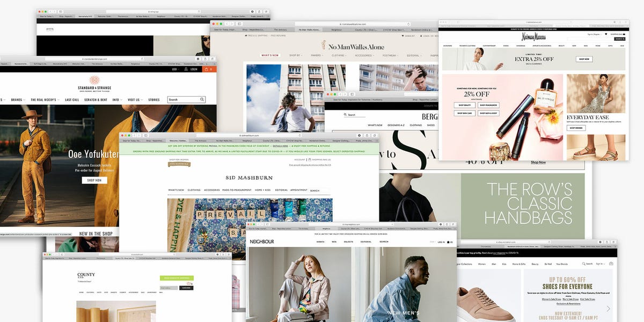Image resolution: width=644 pixels, height=322 pixels.
Task: Click SHOP NOW on Extra 25% Off banner
Action: 584,59
